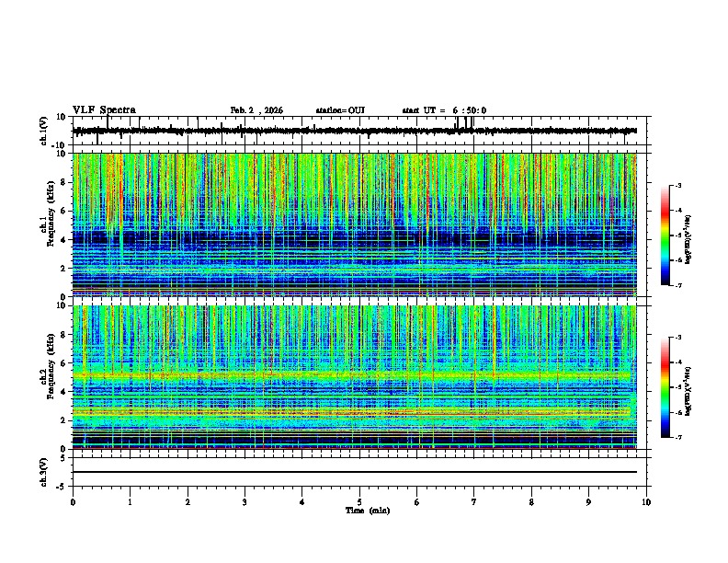Click the "Time (min)" x-axis label

[368, 511]
